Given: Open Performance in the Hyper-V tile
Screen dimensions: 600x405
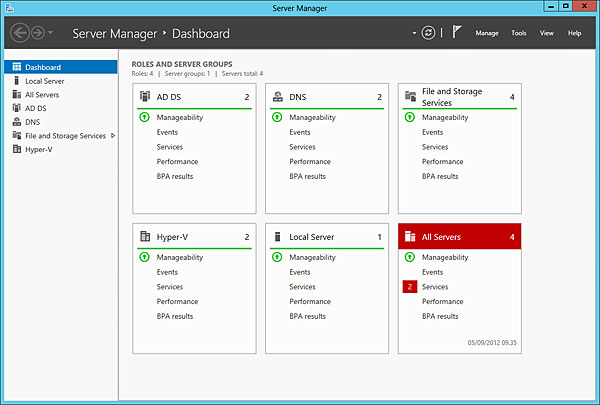Looking at the screenshot, I should (x=177, y=302).
